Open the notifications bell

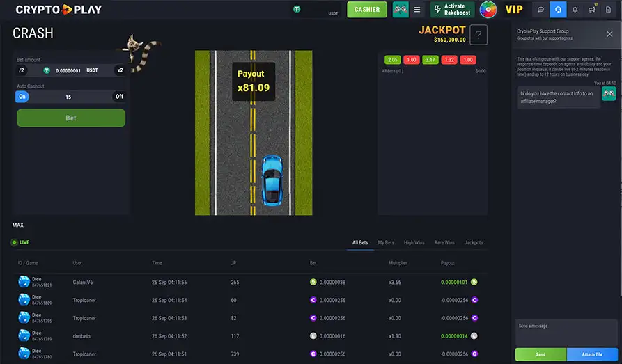coord(575,10)
